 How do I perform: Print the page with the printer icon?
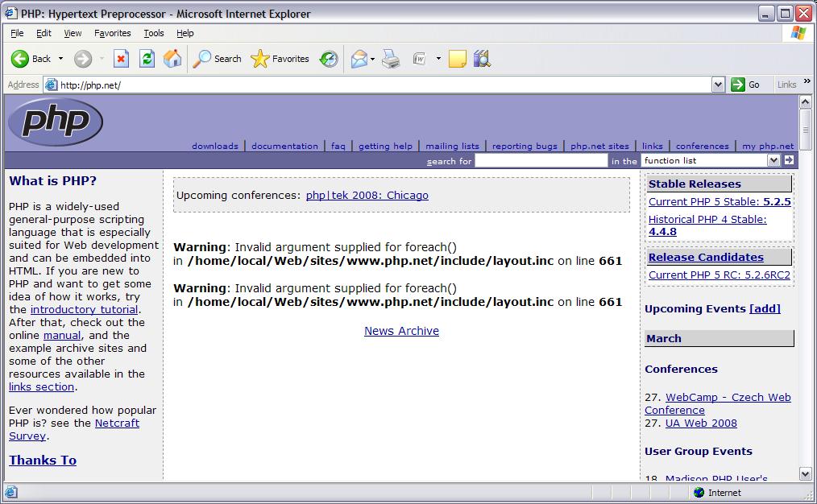click(391, 59)
